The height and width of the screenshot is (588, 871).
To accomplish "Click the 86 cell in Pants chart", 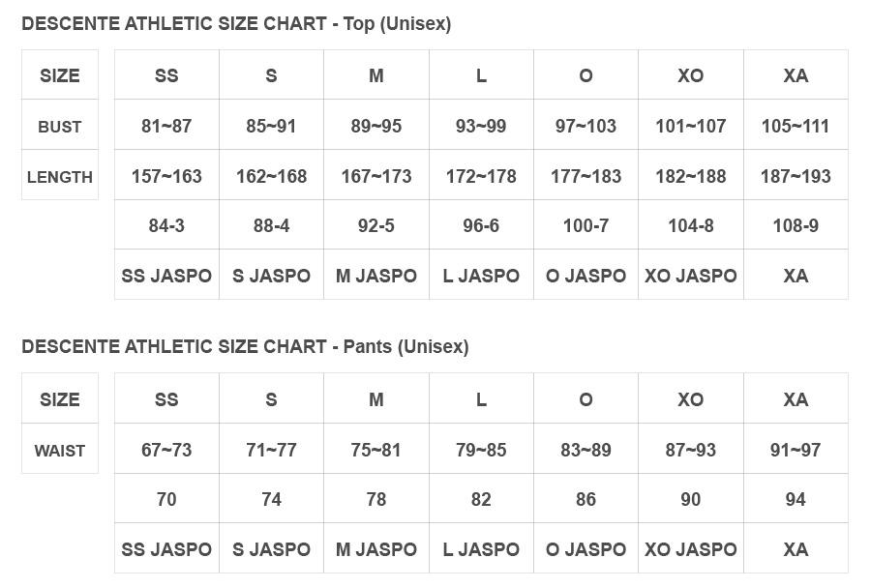I will [x=586, y=499].
